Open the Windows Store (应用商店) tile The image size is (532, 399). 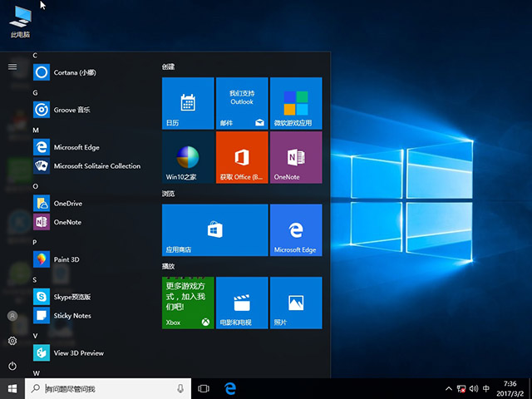pos(214,229)
